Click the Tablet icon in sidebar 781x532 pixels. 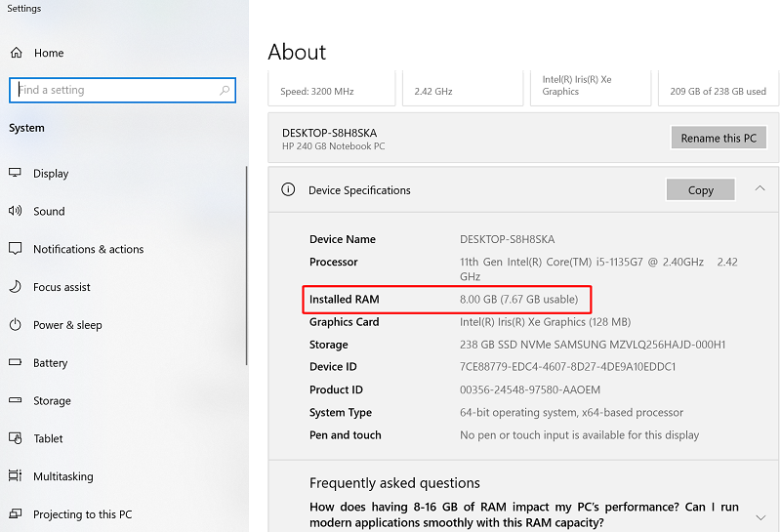tap(15, 438)
